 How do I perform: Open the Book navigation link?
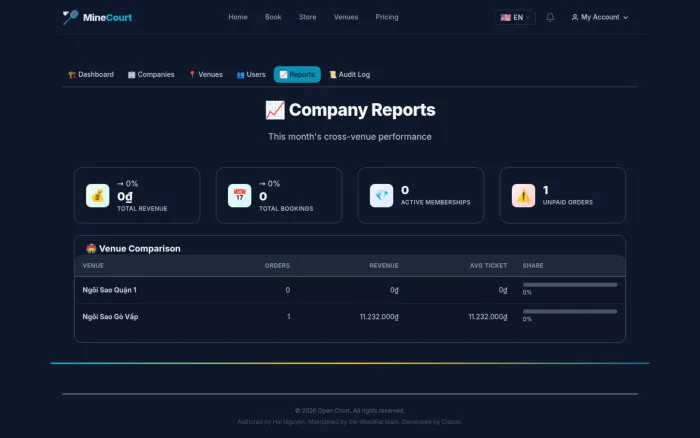point(273,17)
